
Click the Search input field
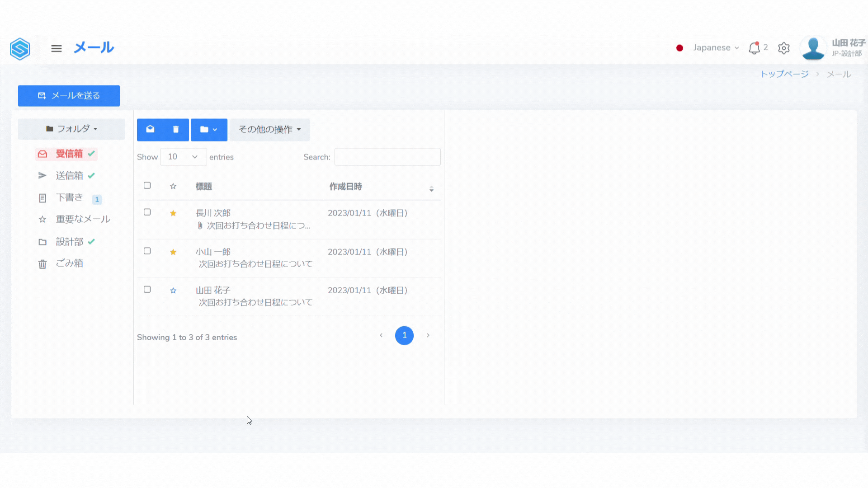point(387,157)
